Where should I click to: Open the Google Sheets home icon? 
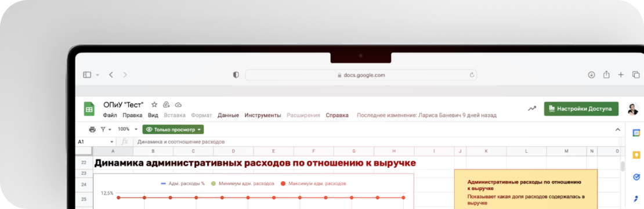[89, 109]
